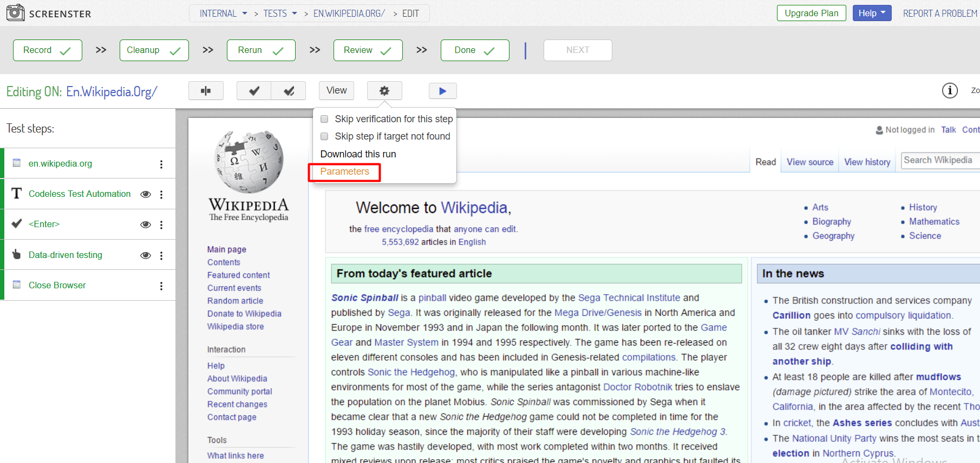Click the Record step button
980x463 pixels.
tap(48, 50)
